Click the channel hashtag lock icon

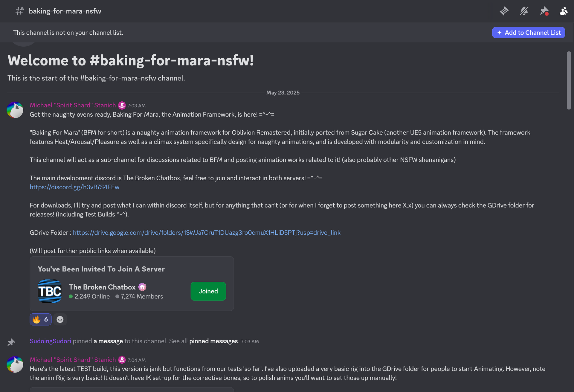click(x=20, y=11)
